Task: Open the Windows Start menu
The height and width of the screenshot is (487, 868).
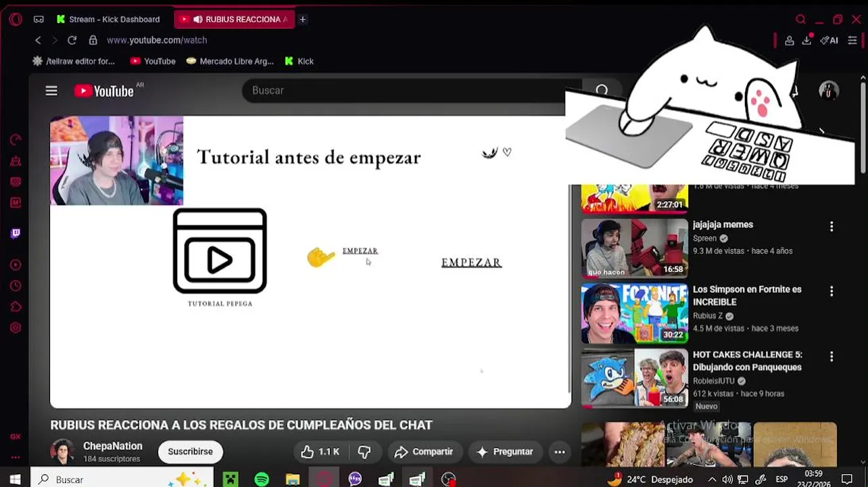Action: point(15,480)
